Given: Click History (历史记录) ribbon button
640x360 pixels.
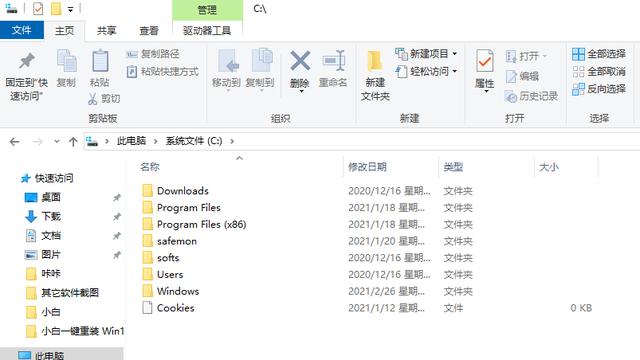Looking at the screenshot, I should (x=531, y=96).
